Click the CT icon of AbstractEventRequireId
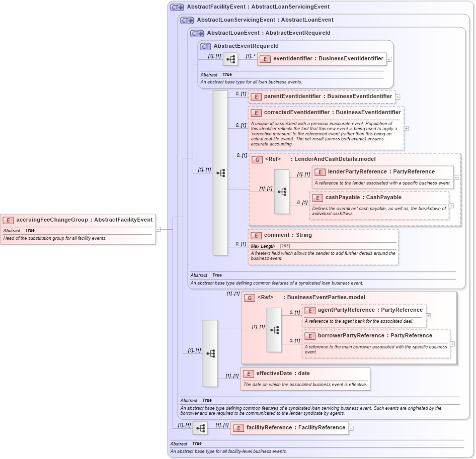 (x=204, y=46)
